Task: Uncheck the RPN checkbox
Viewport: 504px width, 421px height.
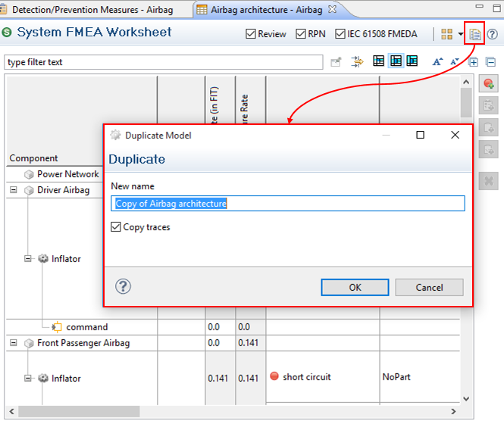Action: pos(301,34)
